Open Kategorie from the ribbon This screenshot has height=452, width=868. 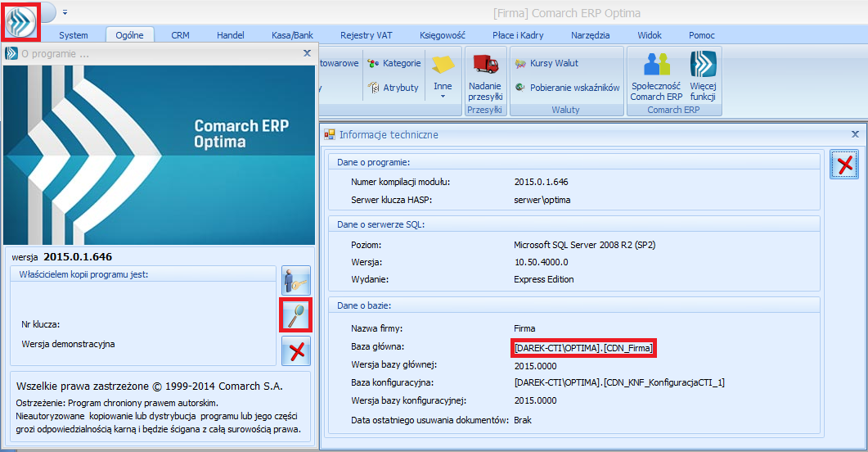tap(394, 63)
